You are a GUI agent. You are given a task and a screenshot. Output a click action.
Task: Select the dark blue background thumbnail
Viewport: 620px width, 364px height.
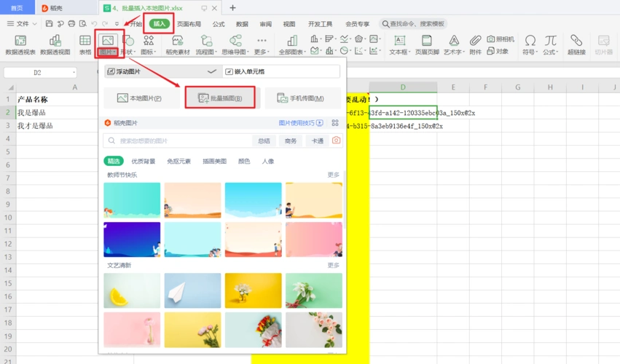[132, 240]
